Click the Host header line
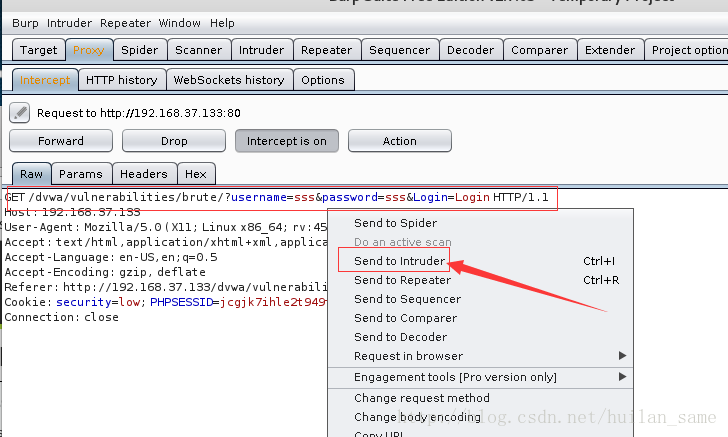728x437 pixels. pos(72,212)
